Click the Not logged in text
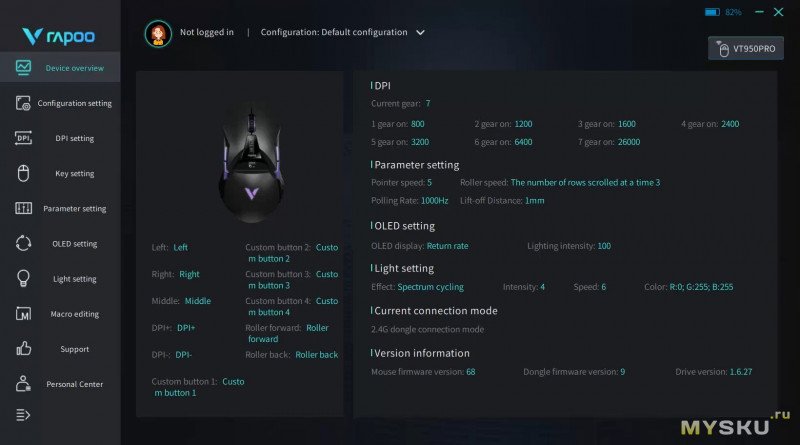Viewport: 800px width, 445px height. 207,32
